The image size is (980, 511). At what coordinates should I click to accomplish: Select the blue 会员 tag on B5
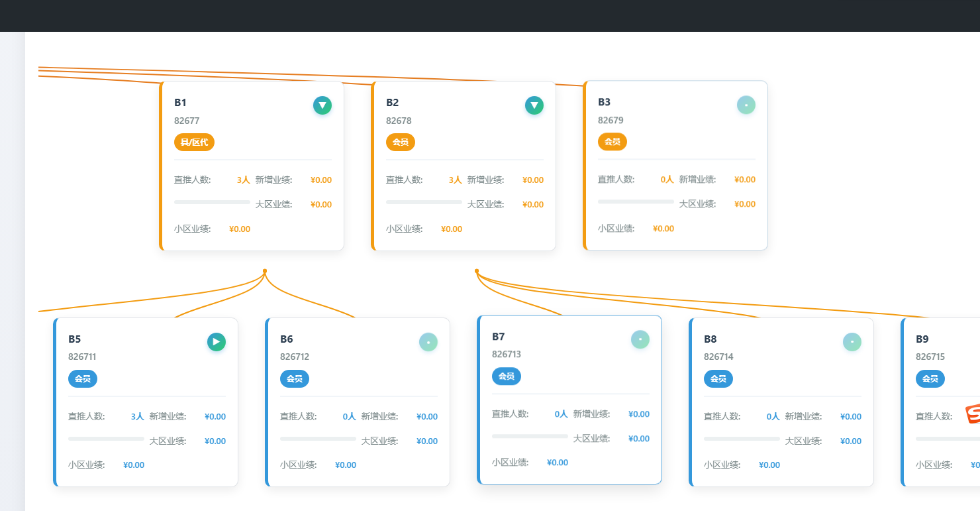tap(83, 379)
